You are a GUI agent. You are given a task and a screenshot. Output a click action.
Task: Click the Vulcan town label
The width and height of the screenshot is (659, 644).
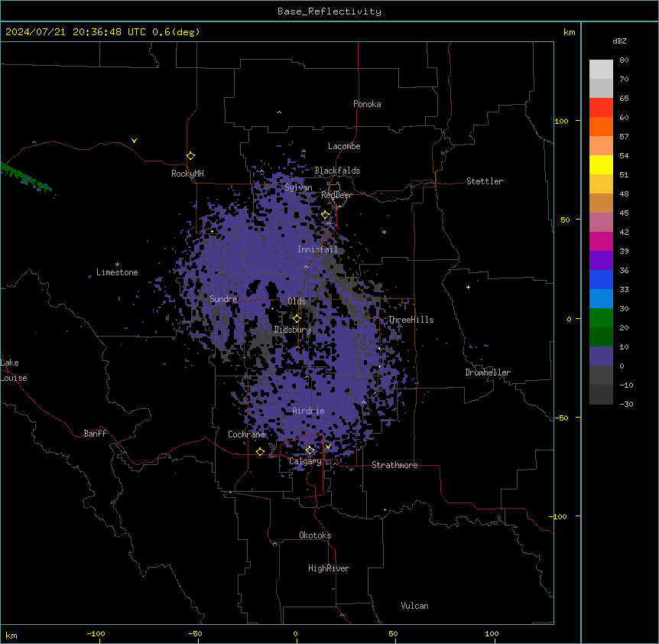tap(415, 606)
